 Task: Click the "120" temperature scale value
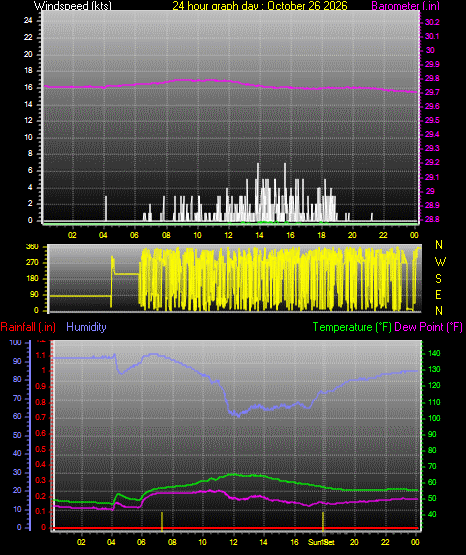click(x=434, y=385)
